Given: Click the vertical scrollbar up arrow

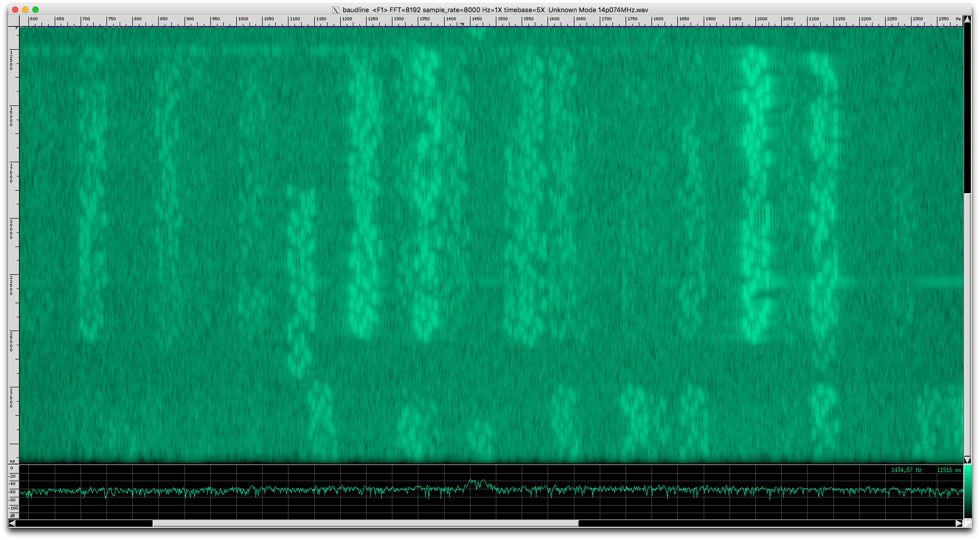Looking at the screenshot, I should click(967, 19).
